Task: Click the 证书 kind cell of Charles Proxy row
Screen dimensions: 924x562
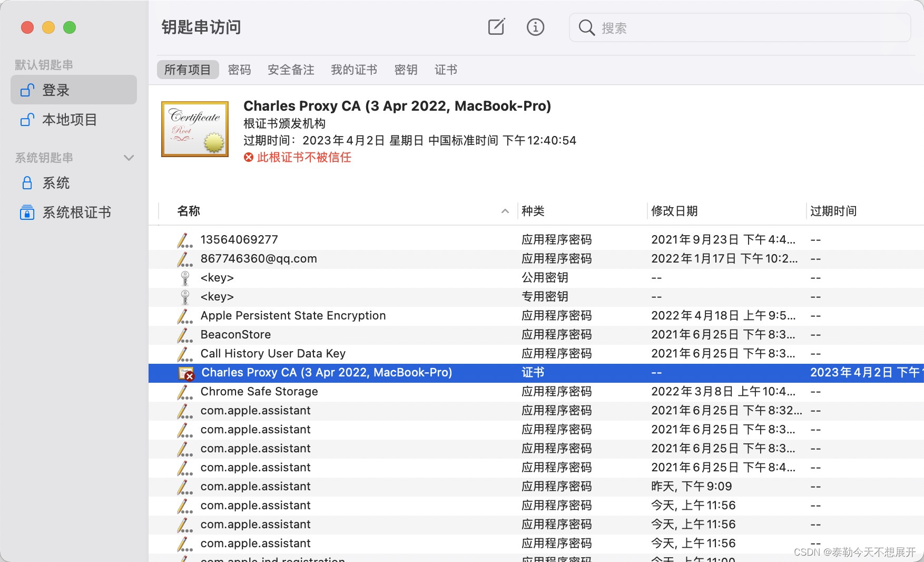Action: click(x=533, y=372)
